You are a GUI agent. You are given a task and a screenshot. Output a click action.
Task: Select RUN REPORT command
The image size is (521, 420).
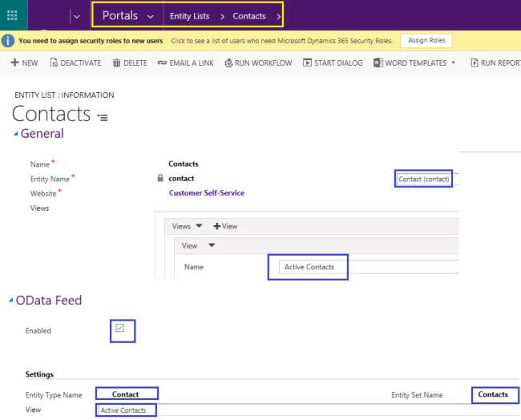click(495, 63)
